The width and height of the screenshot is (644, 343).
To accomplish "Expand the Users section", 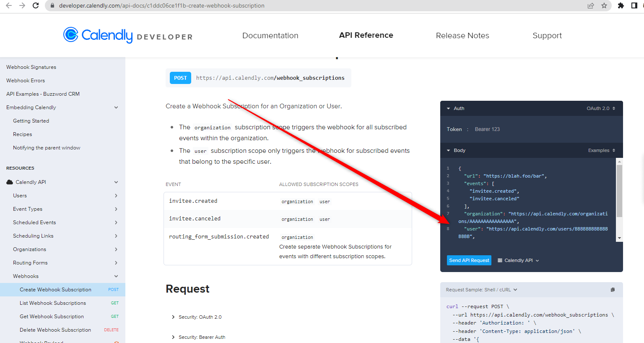I will 116,196.
